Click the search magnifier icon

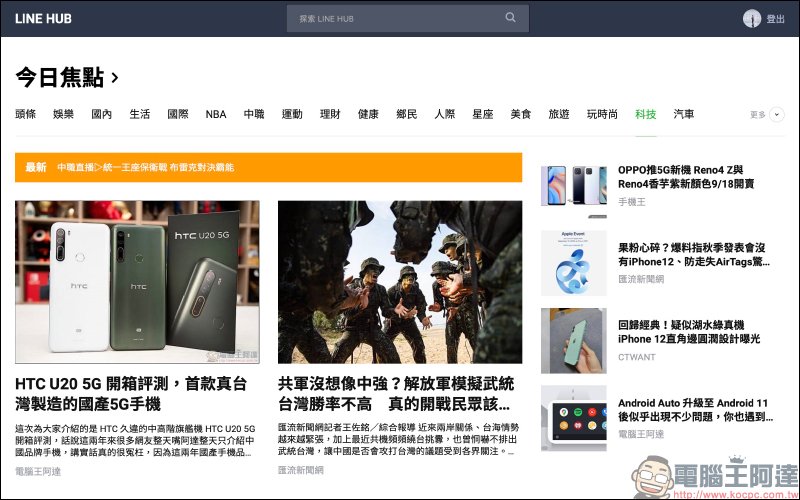point(511,18)
